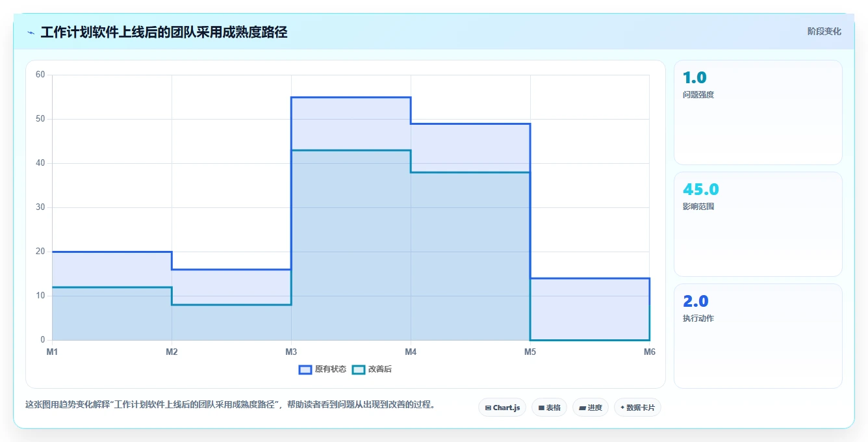Click the 20 y-axis value
Viewport: 868px width, 442px height.
[x=40, y=252]
